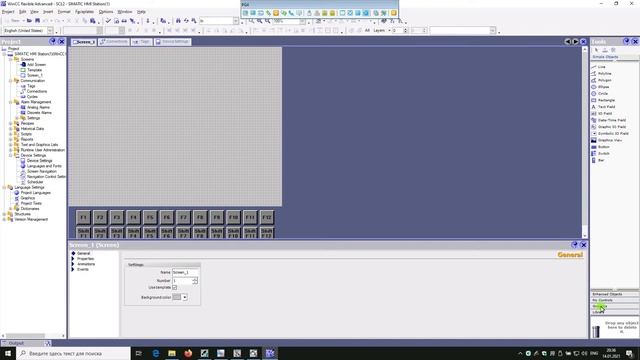Open the Options menu

coord(106,12)
